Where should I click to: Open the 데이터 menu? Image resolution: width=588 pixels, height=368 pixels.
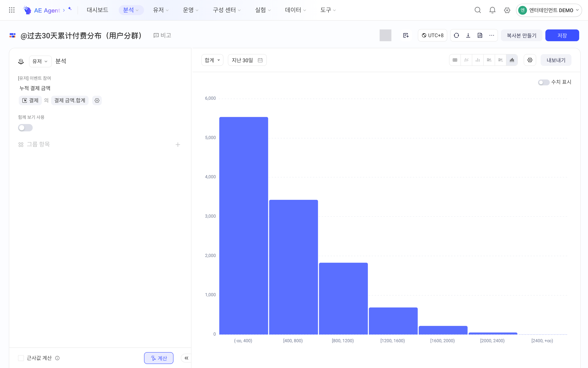point(295,10)
